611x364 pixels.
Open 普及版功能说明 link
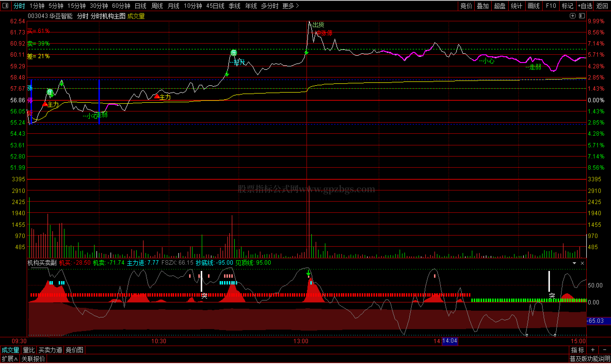point(590,359)
